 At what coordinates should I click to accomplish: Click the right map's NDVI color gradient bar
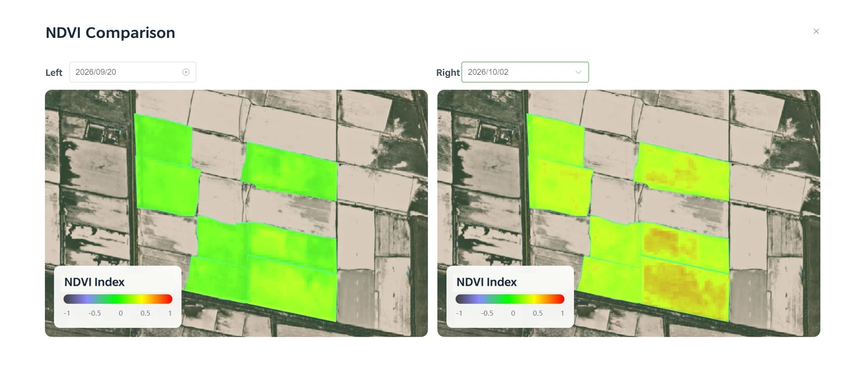click(x=510, y=299)
